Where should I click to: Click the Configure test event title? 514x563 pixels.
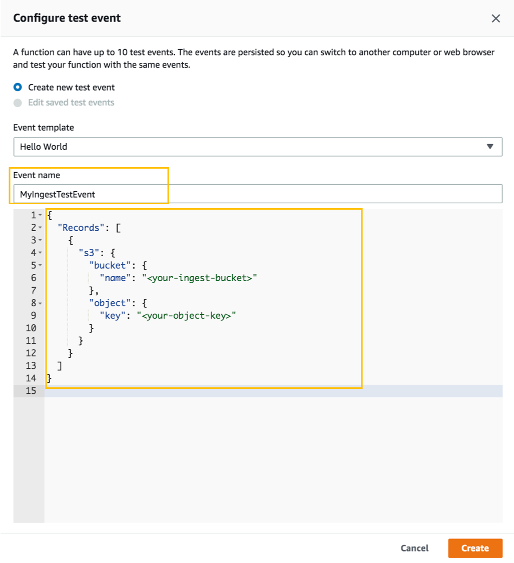(67, 18)
